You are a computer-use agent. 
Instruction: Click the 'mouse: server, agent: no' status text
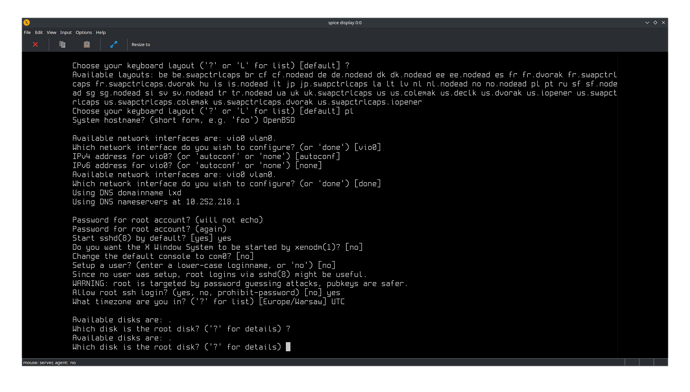pos(49,363)
